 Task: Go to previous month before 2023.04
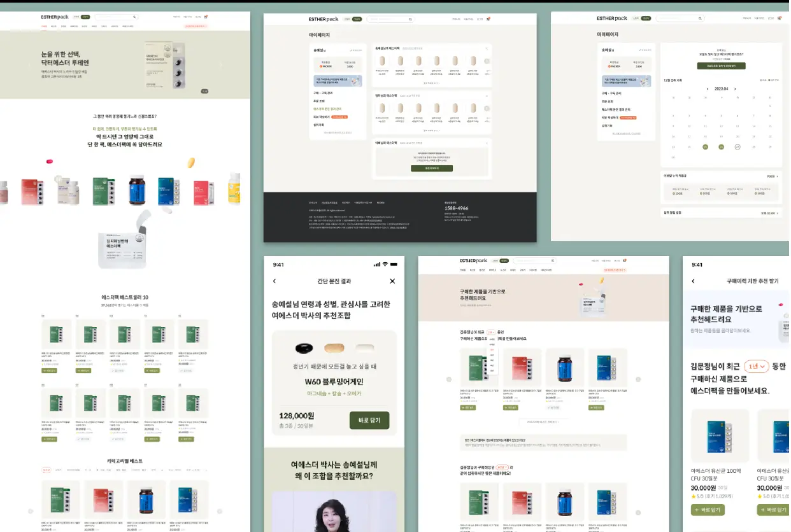[707, 89]
